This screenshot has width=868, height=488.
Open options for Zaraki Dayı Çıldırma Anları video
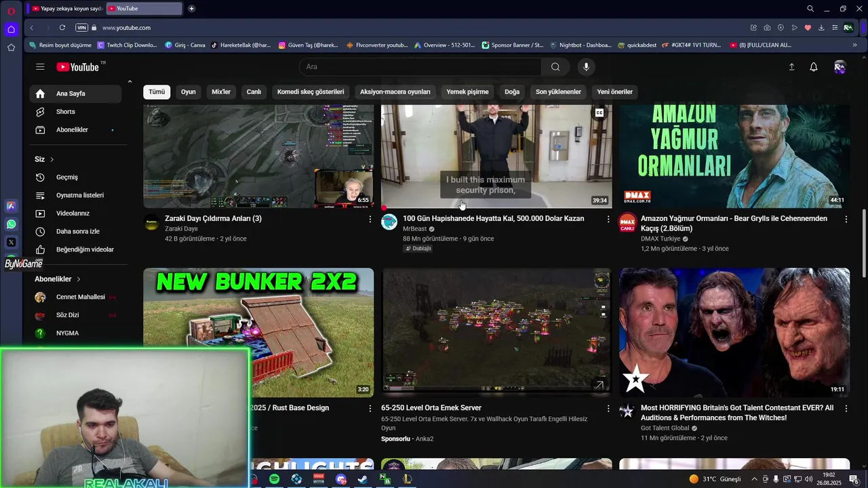click(x=370, y=219)
